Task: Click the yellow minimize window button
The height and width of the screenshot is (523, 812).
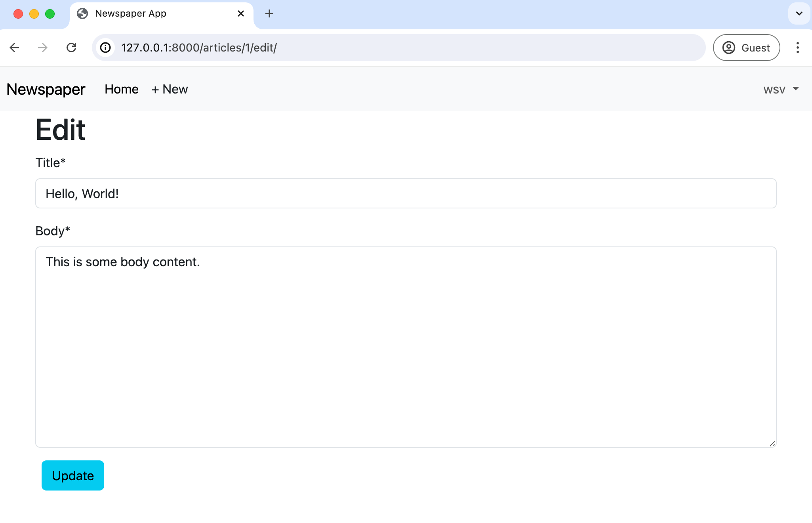Action: click(x=34, y=14)
